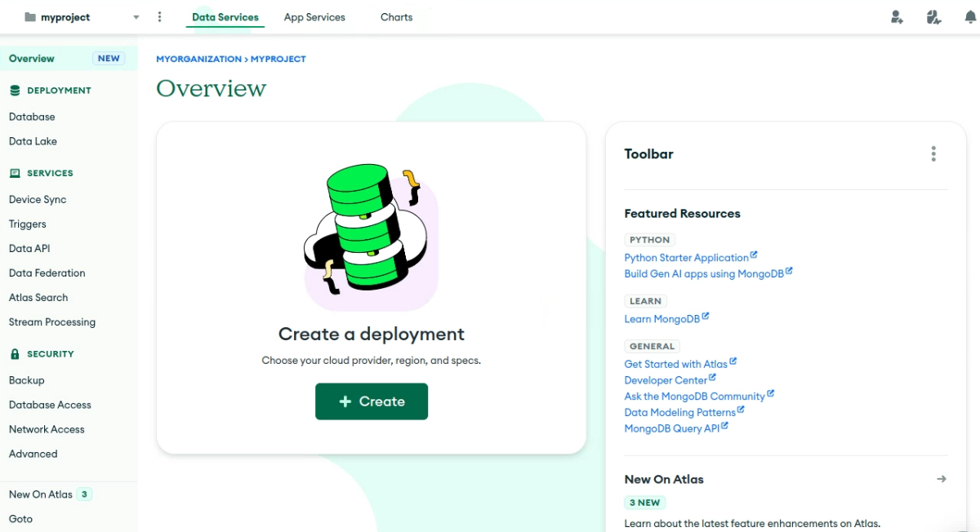The image size is (980, 532).
Task: Click external-link icon after Build Gen AI apps
Action: pyautogui.click(x=789, y=272)
